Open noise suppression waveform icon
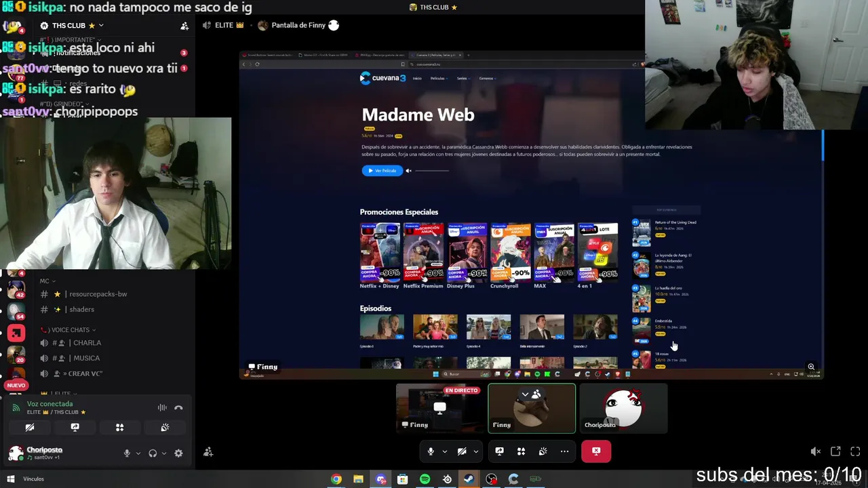The image size is (868, 488). tap(162, 408)
